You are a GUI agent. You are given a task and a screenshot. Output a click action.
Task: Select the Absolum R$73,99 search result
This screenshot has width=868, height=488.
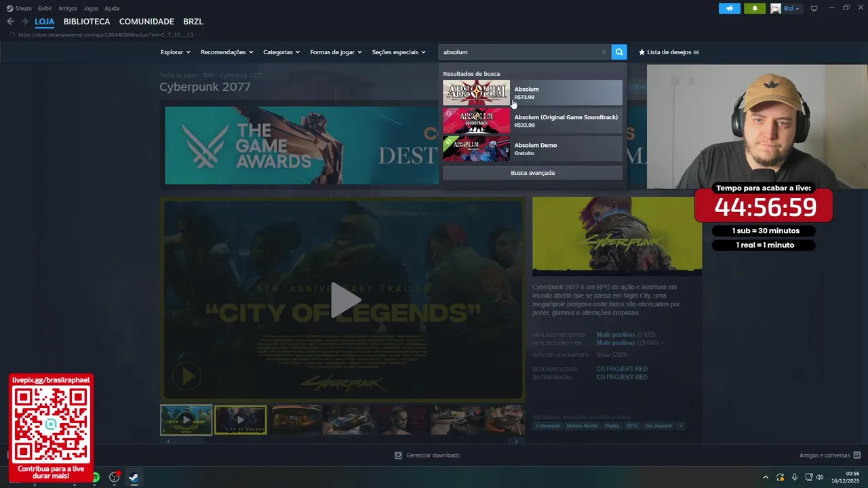pyautogui.click(x=532, y=93)
